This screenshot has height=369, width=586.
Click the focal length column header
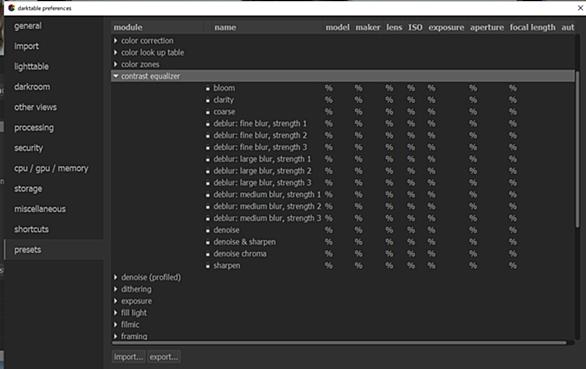pyautogui.click(x=533, y=27)
